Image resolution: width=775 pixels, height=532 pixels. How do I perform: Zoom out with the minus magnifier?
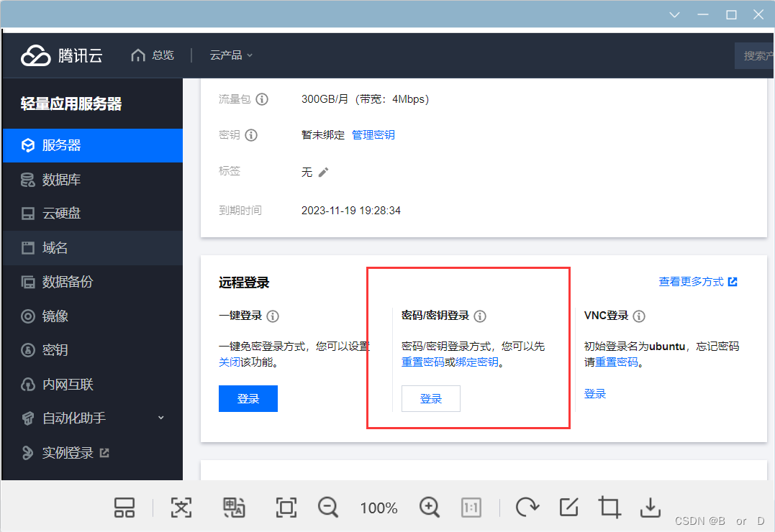click(x=328, y=508)
